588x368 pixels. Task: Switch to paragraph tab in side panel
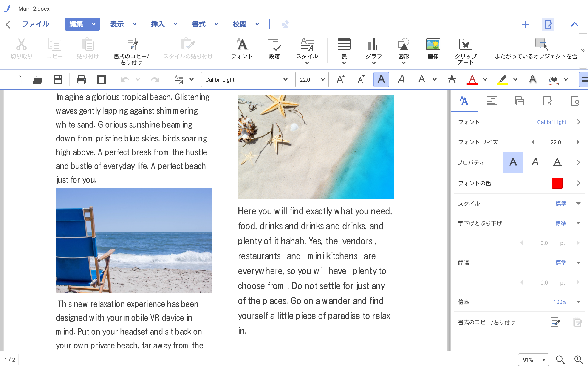pos(492,101)
